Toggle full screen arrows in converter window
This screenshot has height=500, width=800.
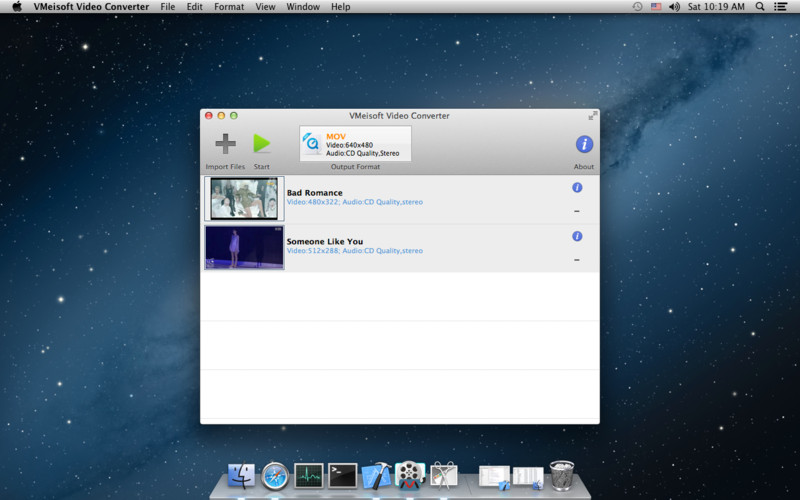[x=592, y=116]
